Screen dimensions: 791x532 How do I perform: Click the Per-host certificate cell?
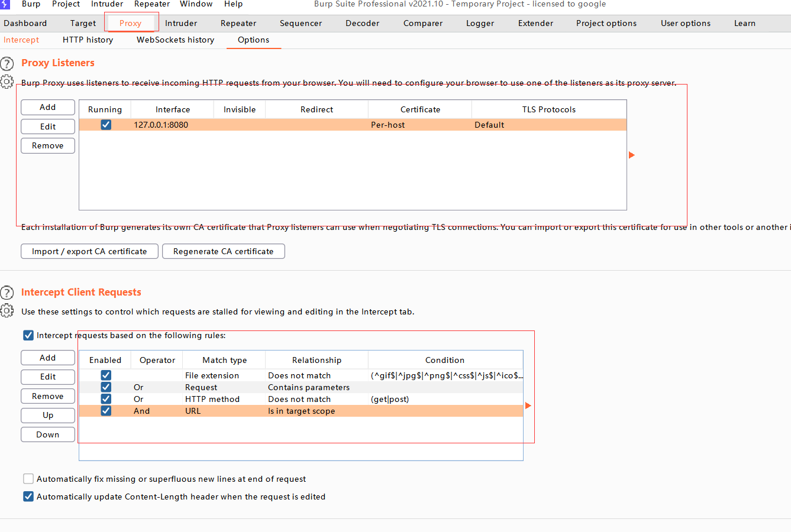pos(420,125)
